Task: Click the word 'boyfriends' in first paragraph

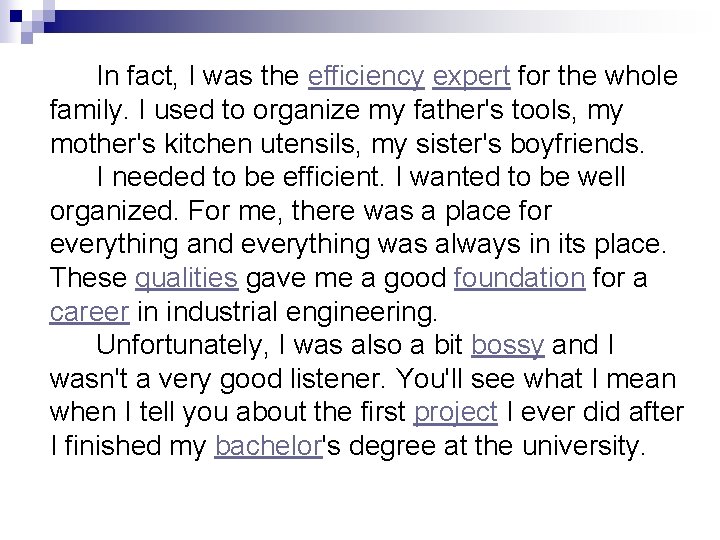Action: point(576,144)
